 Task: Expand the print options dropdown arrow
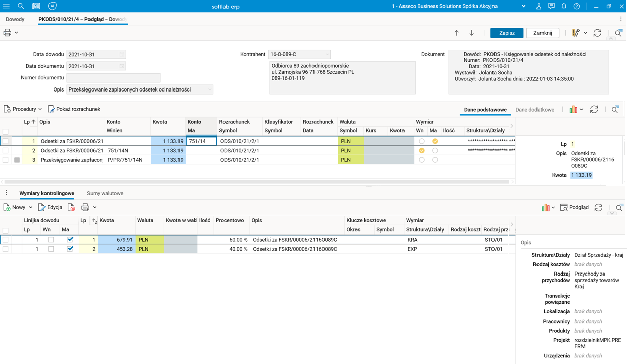click(x=16, y=33)
